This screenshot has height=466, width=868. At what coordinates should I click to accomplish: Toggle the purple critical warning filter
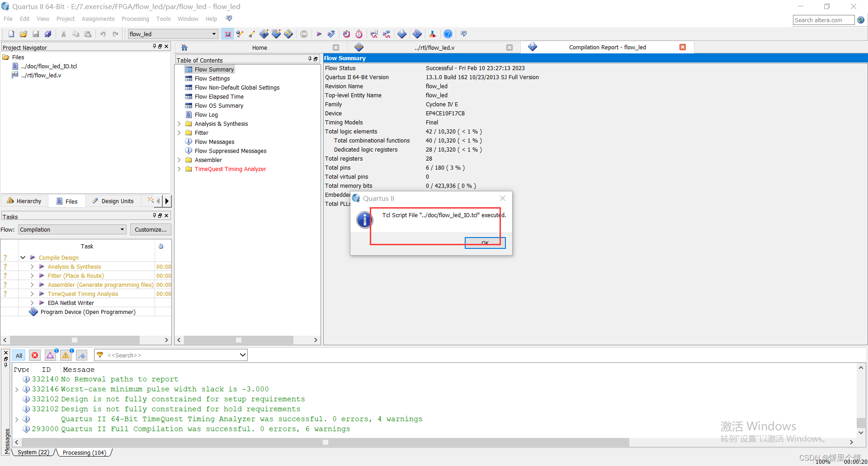(51, 355)
